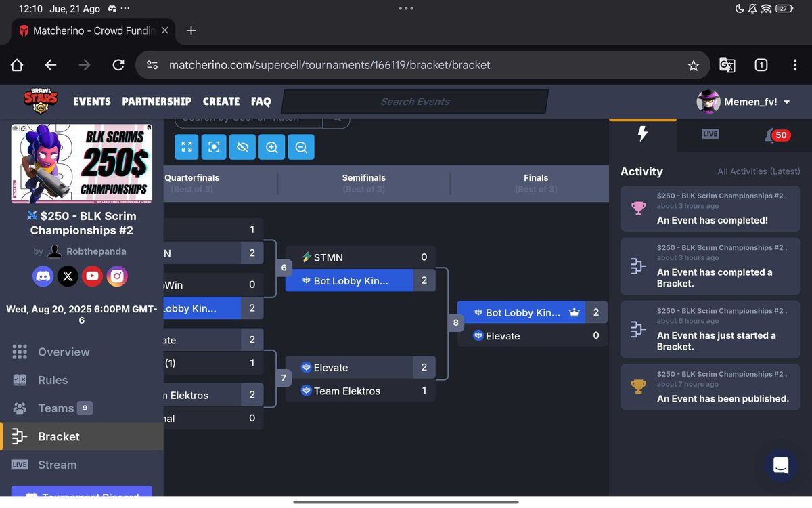Switch to the lightning Activity tab
The width and height of the screenshot is (812, 508).
643,134
